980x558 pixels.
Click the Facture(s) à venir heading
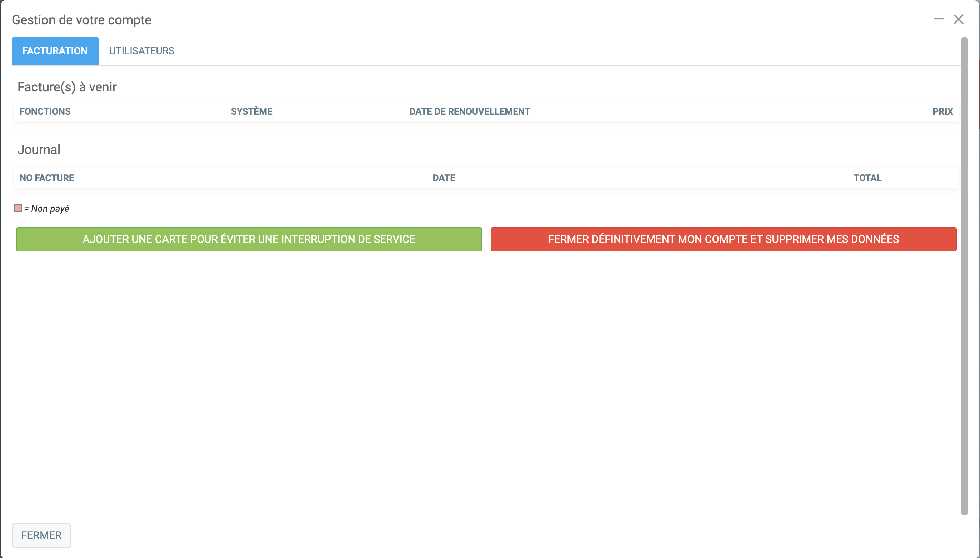click(67, 87)
